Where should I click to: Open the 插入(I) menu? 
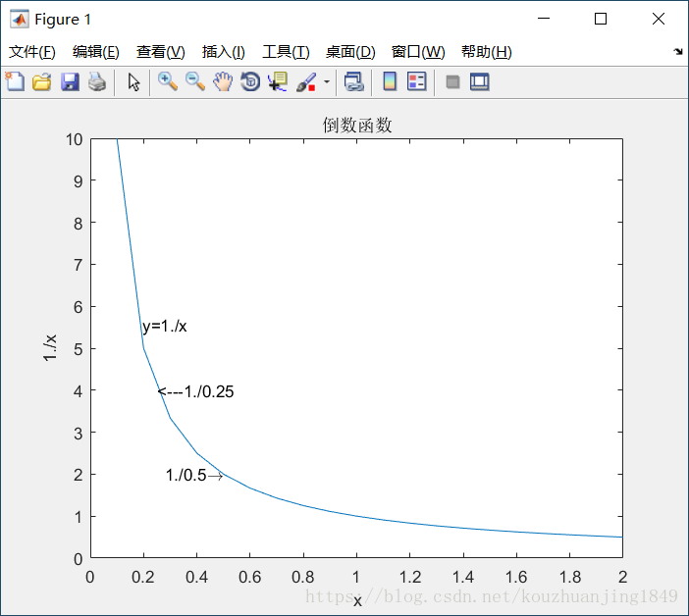coord(223,52)
